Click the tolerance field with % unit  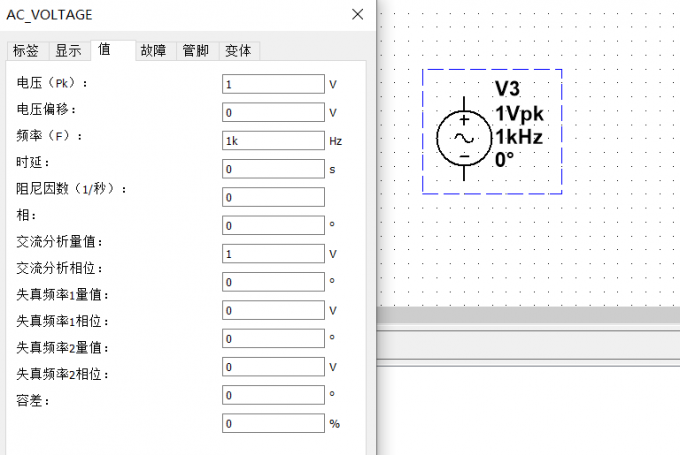[x=273, y=423]
